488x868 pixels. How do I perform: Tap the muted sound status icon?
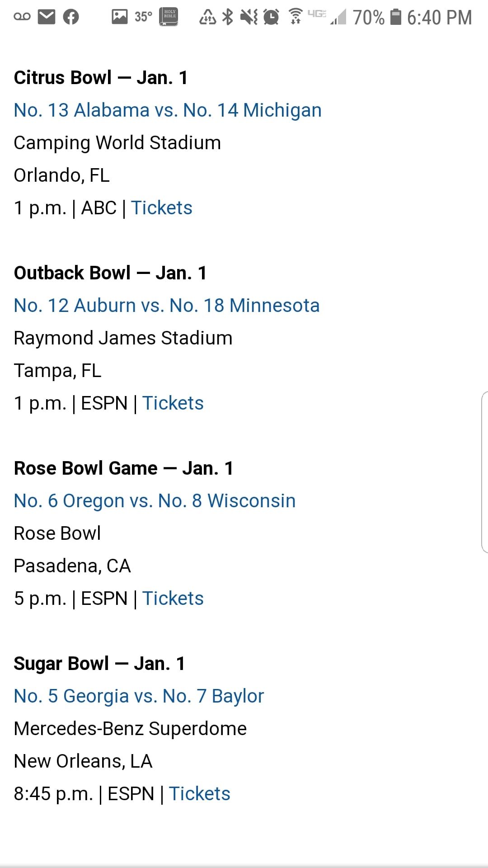click(249, 17)
